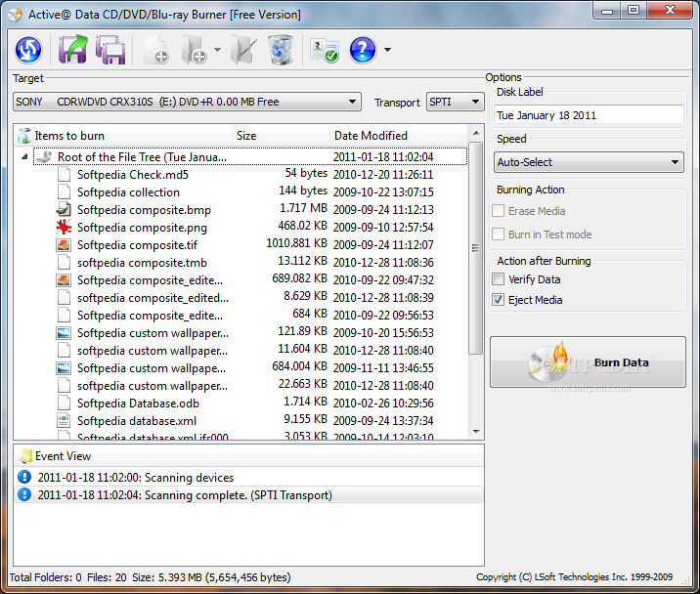
Task: Maximize the Active@ burner window
Action: coord(634,10)
